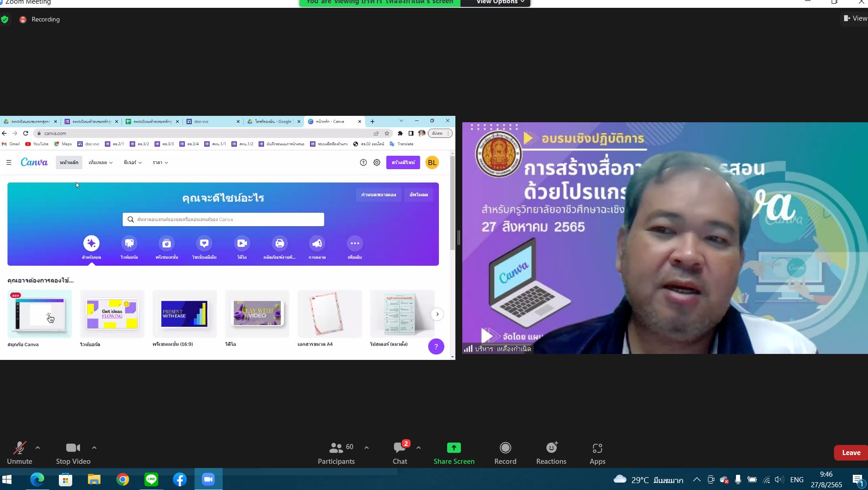Image resolution: width=868 pixels, height=490 pixels.
Task: Open the Chat panel
Action: click(x=400, y=453)
